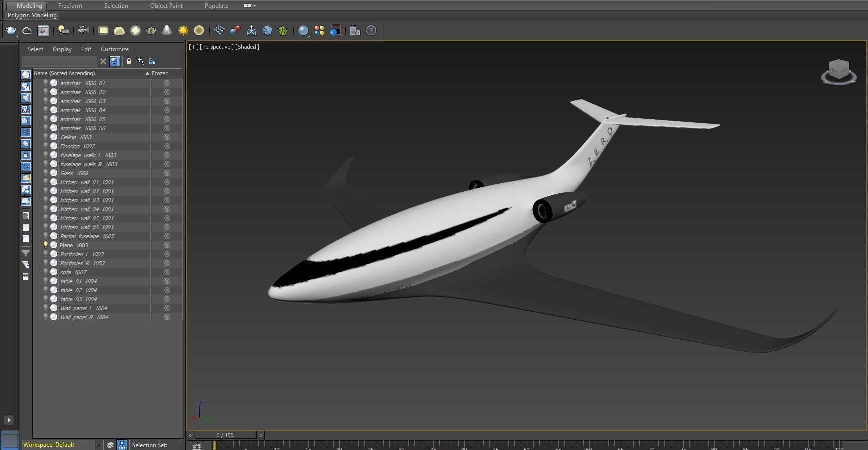This screenshot has width=868, height=450.
Task: Open the Workspace: Default dropdown
Action: pyautogui.click(x=62, y=445)
